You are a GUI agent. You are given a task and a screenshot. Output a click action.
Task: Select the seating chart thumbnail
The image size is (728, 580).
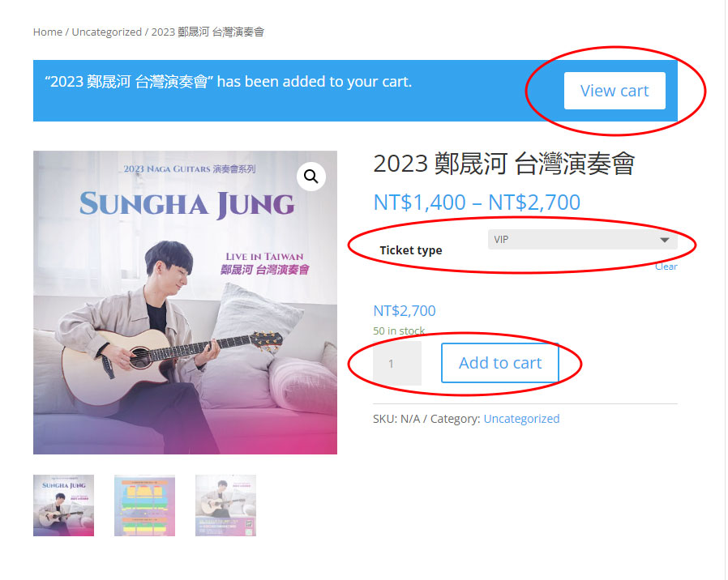coord(144,505)
